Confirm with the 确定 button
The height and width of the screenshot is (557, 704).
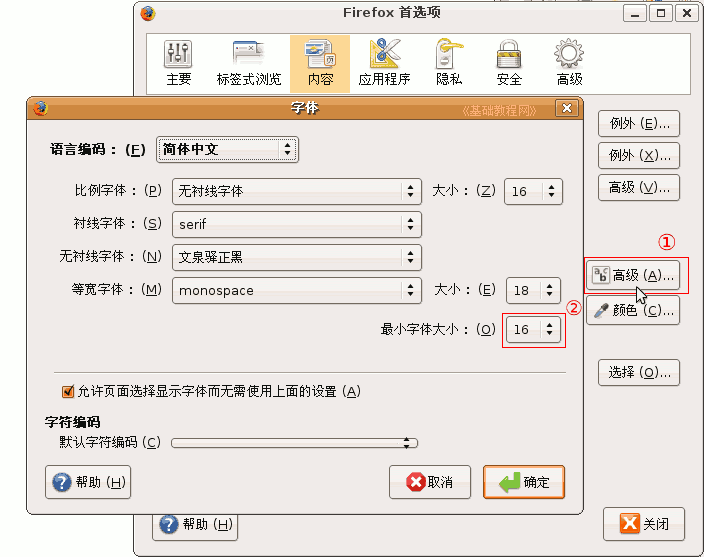[x=524, y=482]
